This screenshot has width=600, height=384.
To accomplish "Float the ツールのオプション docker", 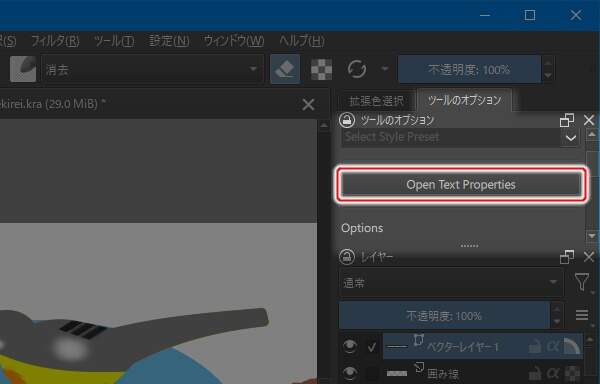I will (x=567, y=120).
